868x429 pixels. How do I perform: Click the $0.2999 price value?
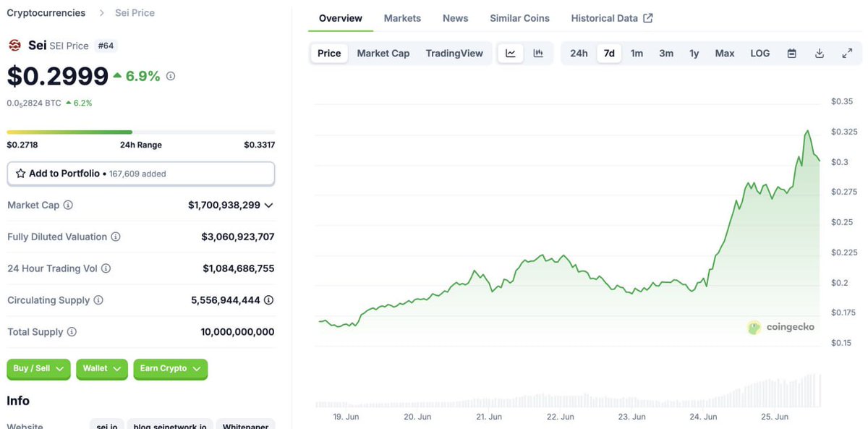tap(58, 75)
